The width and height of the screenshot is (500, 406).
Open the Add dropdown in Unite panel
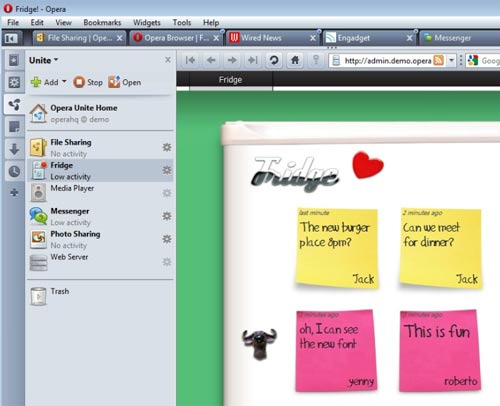coord(49,82)
